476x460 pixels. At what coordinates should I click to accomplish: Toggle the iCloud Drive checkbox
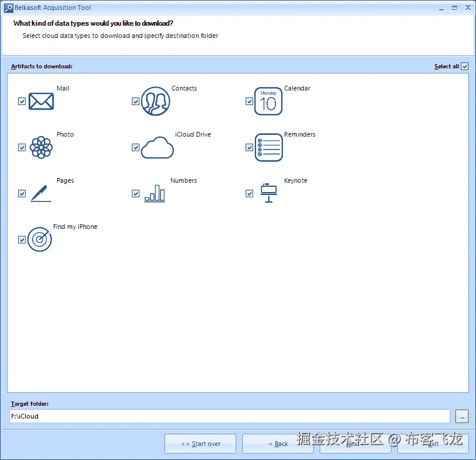[x=136, y=147]
